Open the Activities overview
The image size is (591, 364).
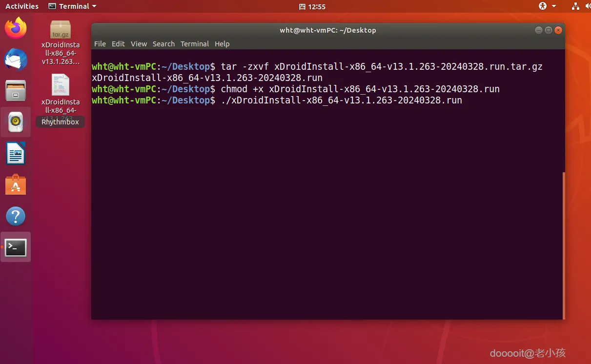tap(22, 6)
